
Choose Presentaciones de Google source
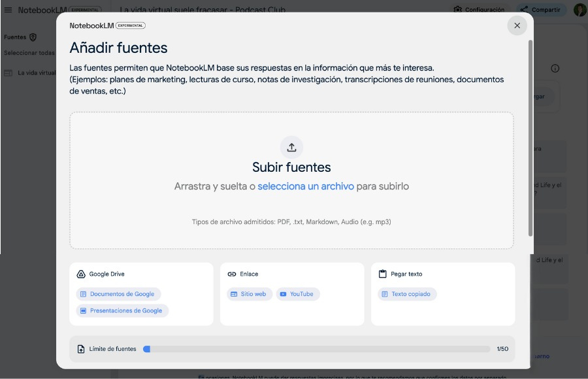pos(122,310)
